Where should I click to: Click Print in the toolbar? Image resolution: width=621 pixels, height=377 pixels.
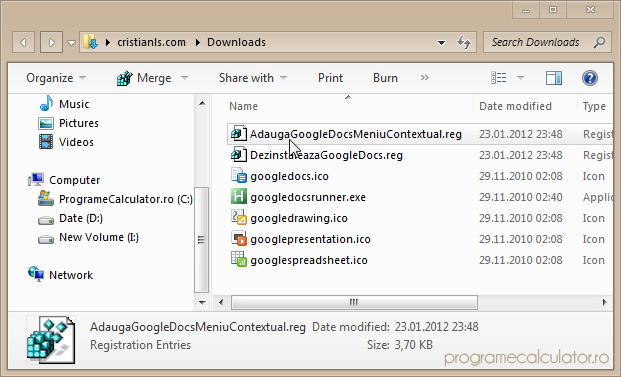(x=330, y=78)
